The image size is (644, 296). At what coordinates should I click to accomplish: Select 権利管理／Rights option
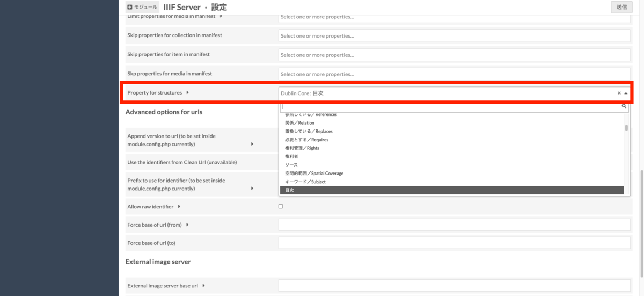(452, 148)
